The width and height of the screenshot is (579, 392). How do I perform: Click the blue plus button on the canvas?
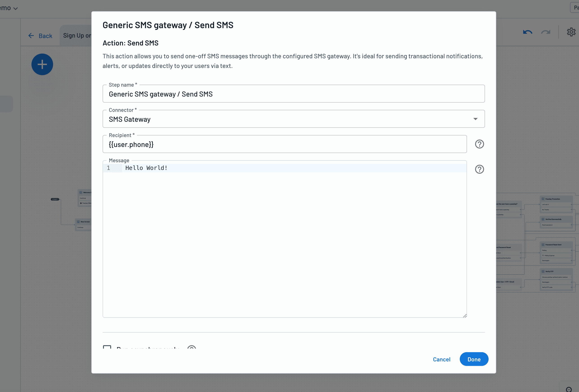point(42,64)
